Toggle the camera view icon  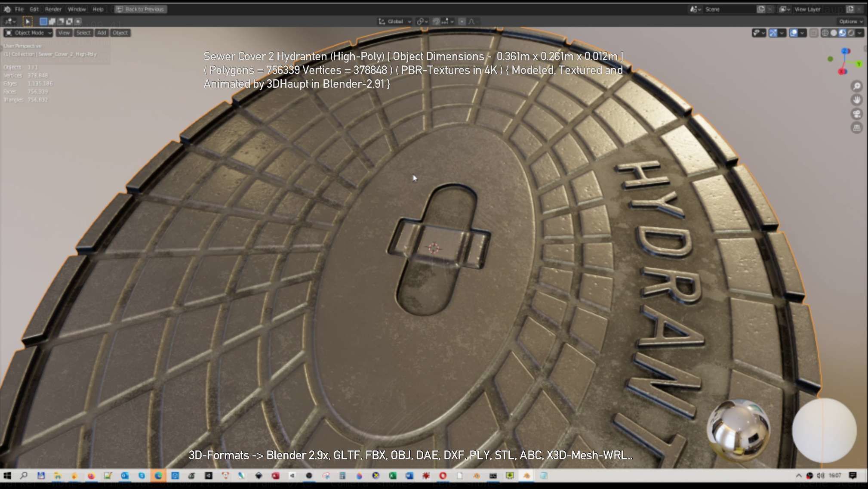click(x=856, y=114)
